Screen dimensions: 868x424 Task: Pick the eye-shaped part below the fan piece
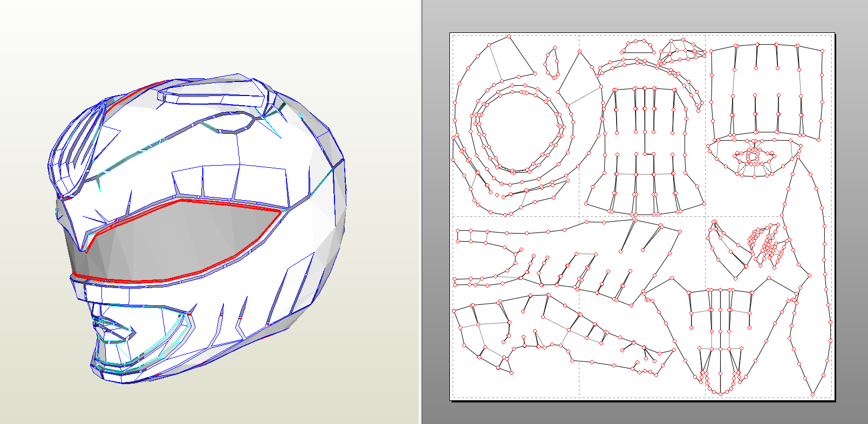click(x=753, y=158)
